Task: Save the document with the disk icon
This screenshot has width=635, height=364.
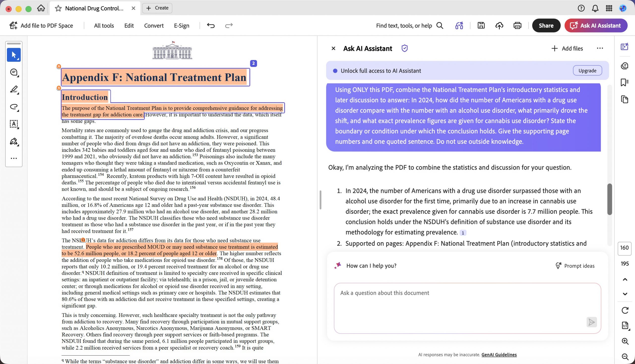Action: 481,26
